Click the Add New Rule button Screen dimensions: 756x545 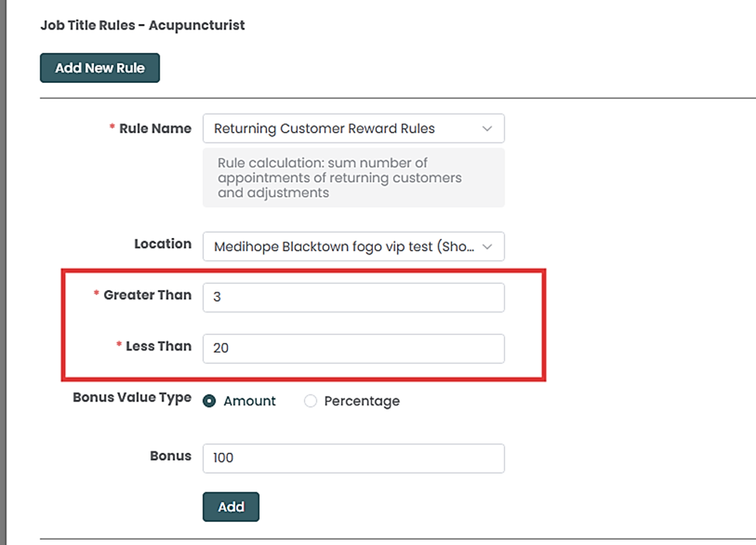(x=99, y=67)
